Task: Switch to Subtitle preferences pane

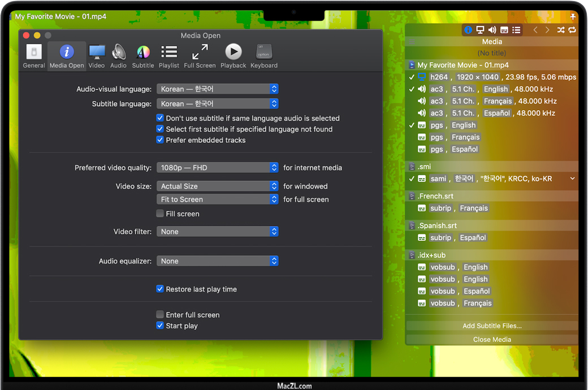Action: click(x=143, y=56)
